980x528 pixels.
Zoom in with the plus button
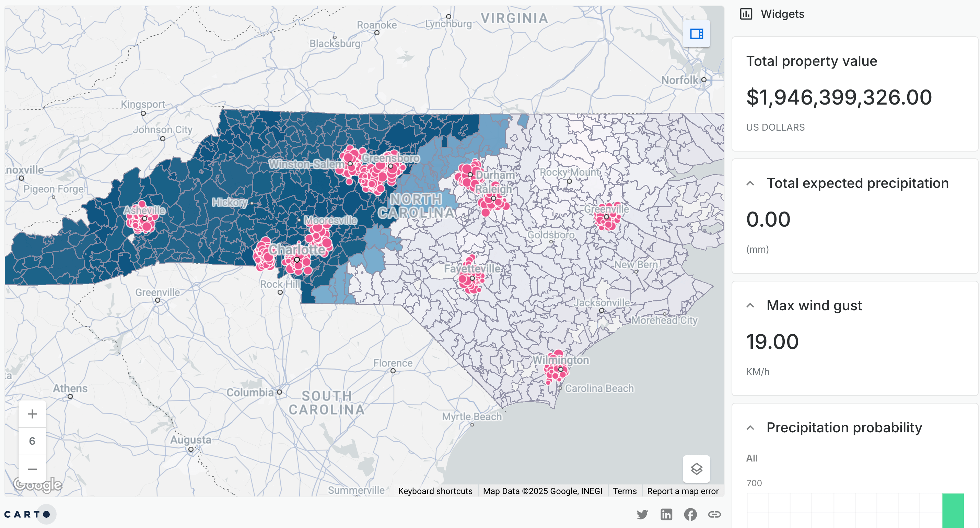tap(32, 413)
